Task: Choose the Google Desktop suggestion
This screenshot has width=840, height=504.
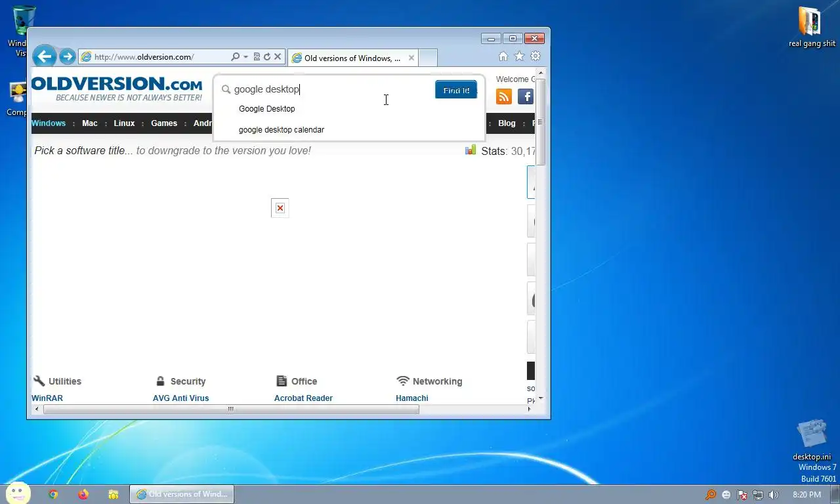Action: (x=267, y=109)
